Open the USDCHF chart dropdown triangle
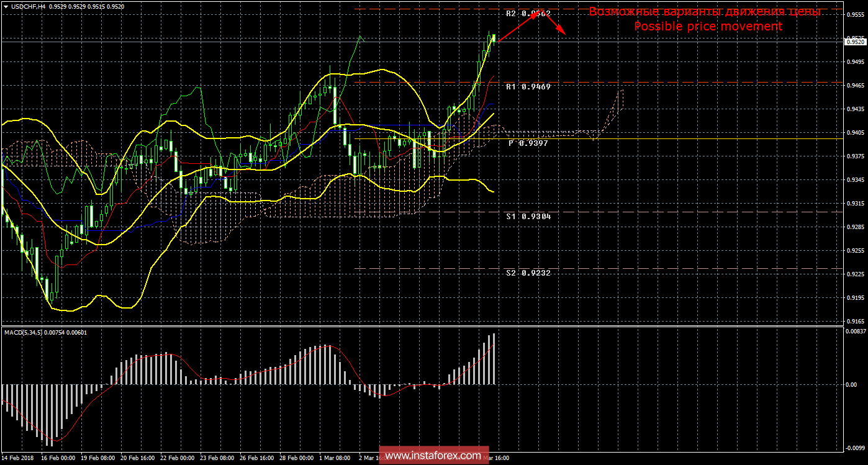 pyautogui.click(x=6, y=7)
